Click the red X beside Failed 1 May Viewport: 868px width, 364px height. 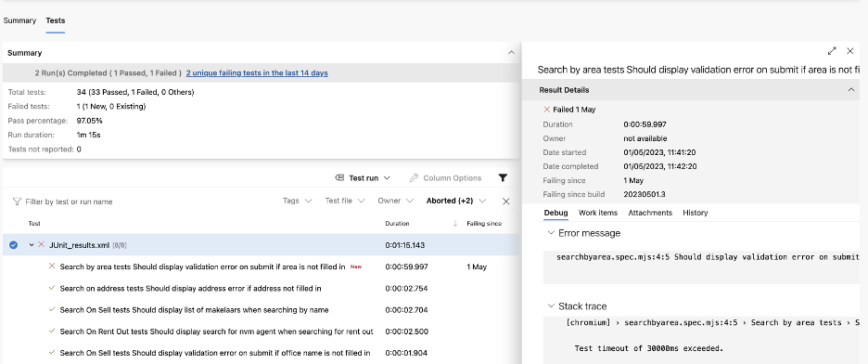[547, 110]
